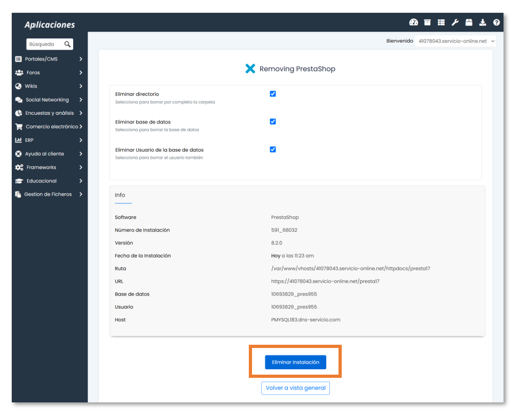519x420 pixels.
Task: Open the dashboard gauge icon in top bar
Action: pyautogui.click(x=413, y=22)
